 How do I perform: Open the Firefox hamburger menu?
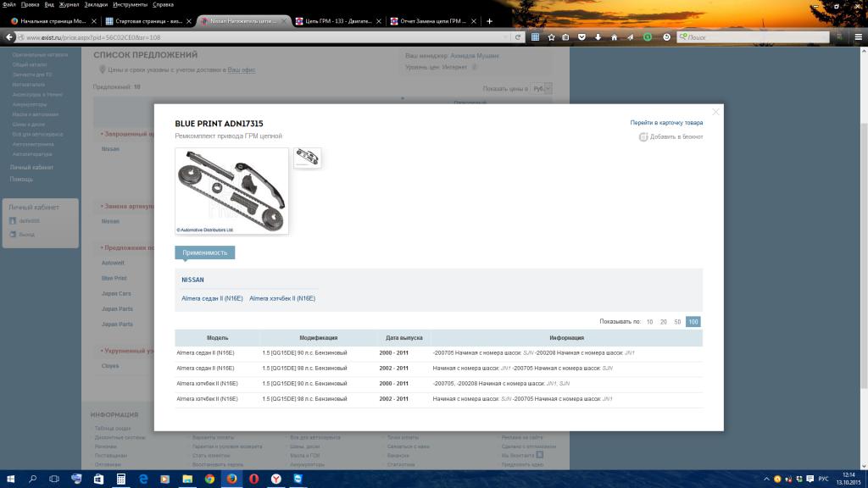859,37
